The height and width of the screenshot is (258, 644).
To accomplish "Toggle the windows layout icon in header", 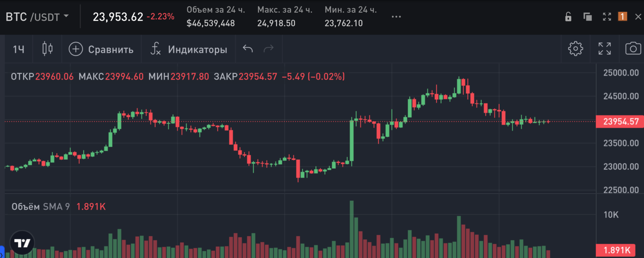I will pos(587,17).
